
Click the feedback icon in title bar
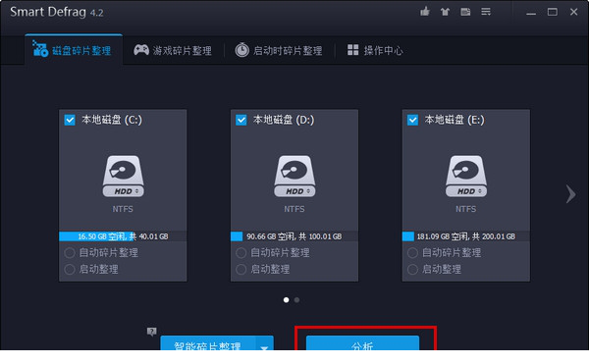pyautogui.click(x=465, y=12)
